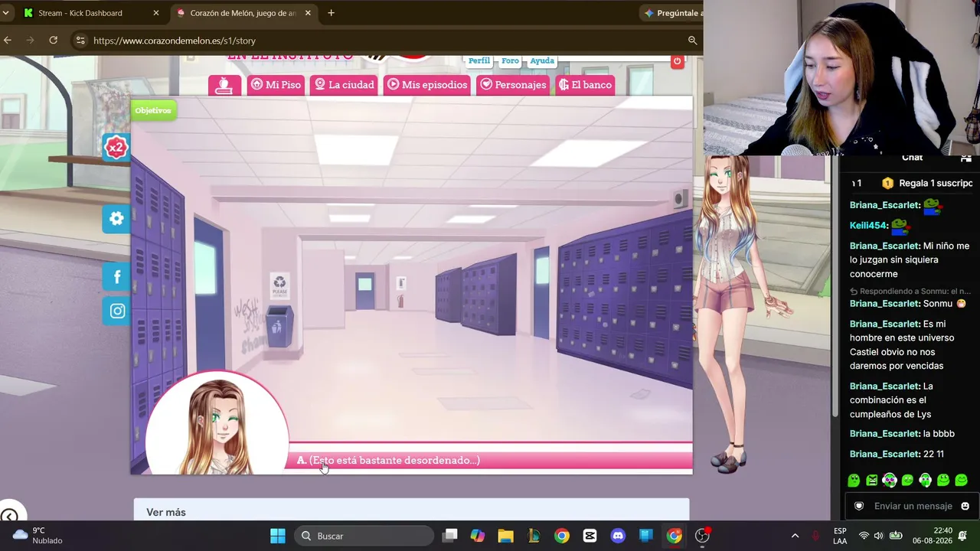Image resolution: width=980 pixels, height=551 pixels.
Task: Click the red power logout button
Action: click(x=677, y=61)
